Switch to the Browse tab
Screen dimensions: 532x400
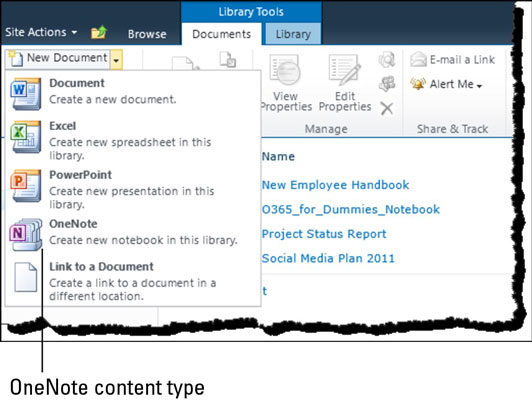tap(147, 34)
